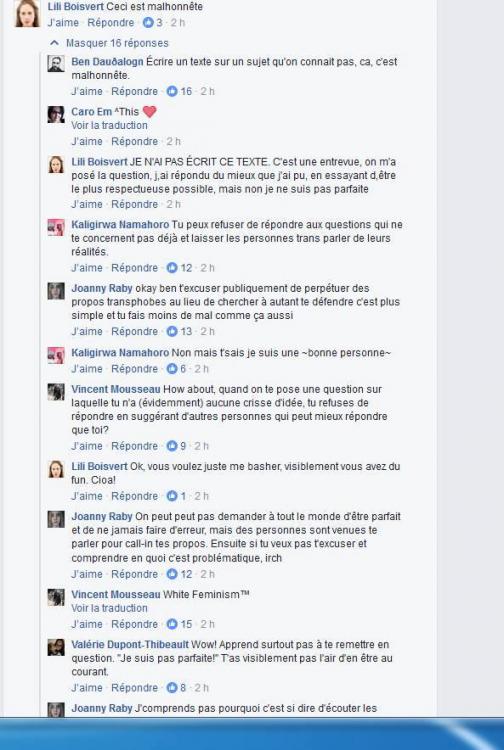Image resolution: width=504 pixels, height=750 pixels.
Task: Click the 9 likes icon under Vincent Mousseau's How about comment
Action: [x=172, y=446]
